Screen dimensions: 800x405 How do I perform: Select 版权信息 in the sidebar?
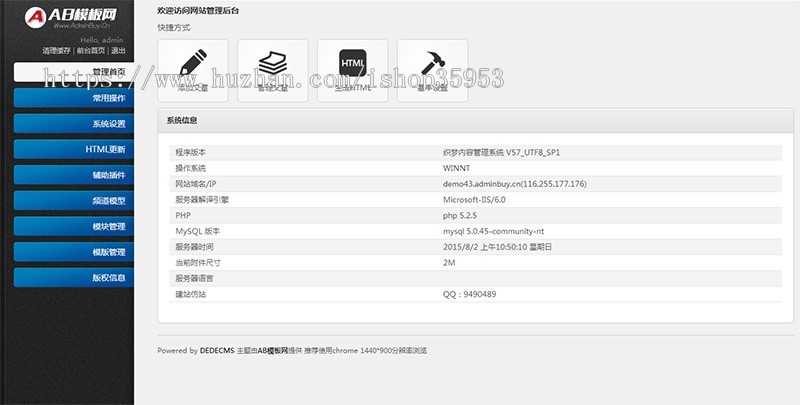(x=74, y=277)
